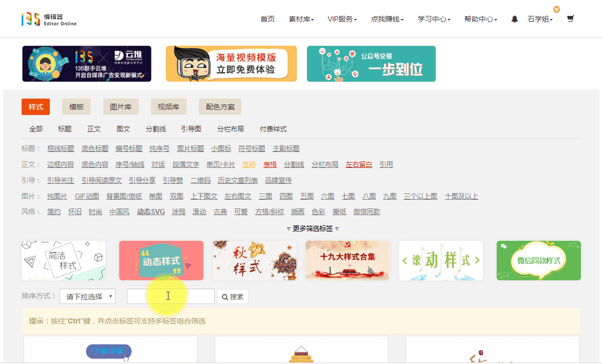Click the 表格 tag link

[270, 165]
